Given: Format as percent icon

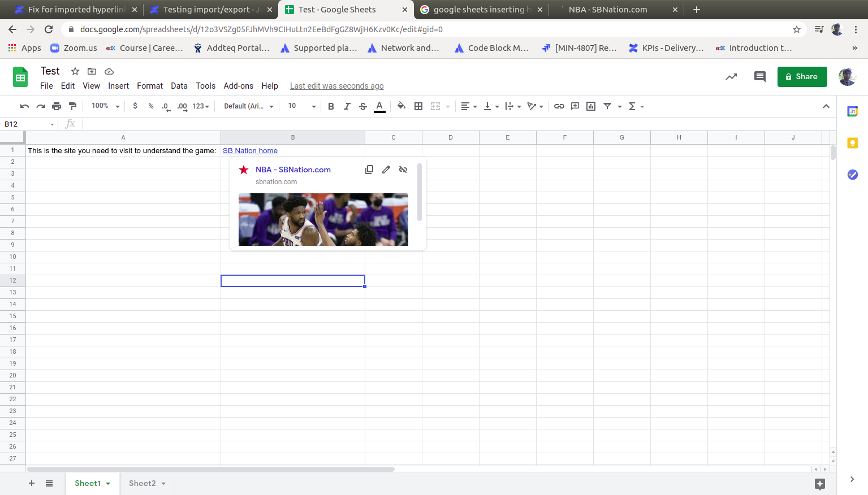Looking at the screenshot, I should tap(151, 106).
